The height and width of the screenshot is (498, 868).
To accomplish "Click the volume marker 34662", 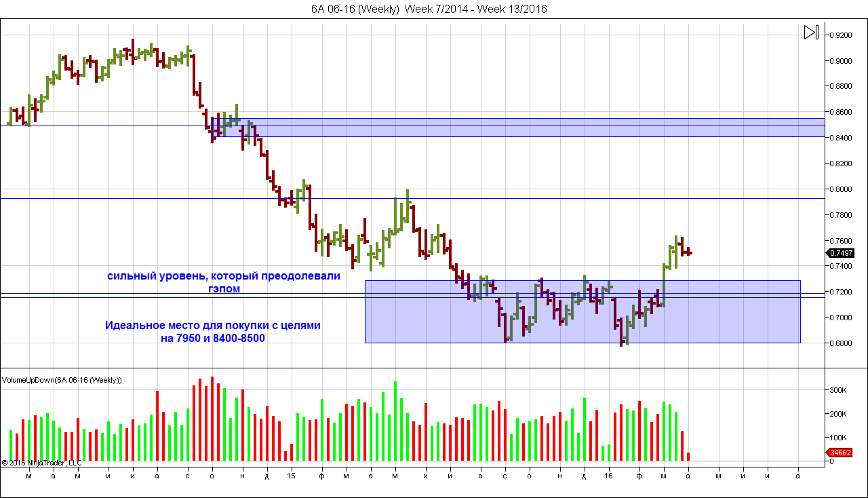I will 840,453.
